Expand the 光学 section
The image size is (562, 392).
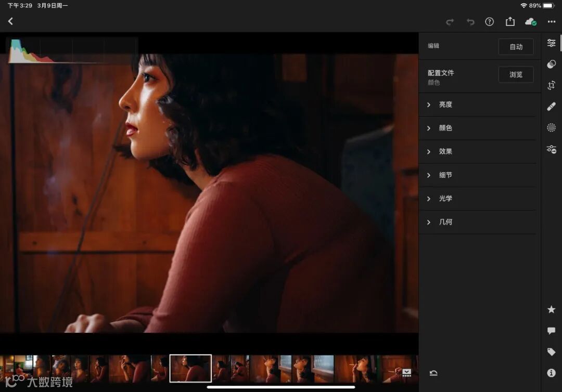coord(477,198)
